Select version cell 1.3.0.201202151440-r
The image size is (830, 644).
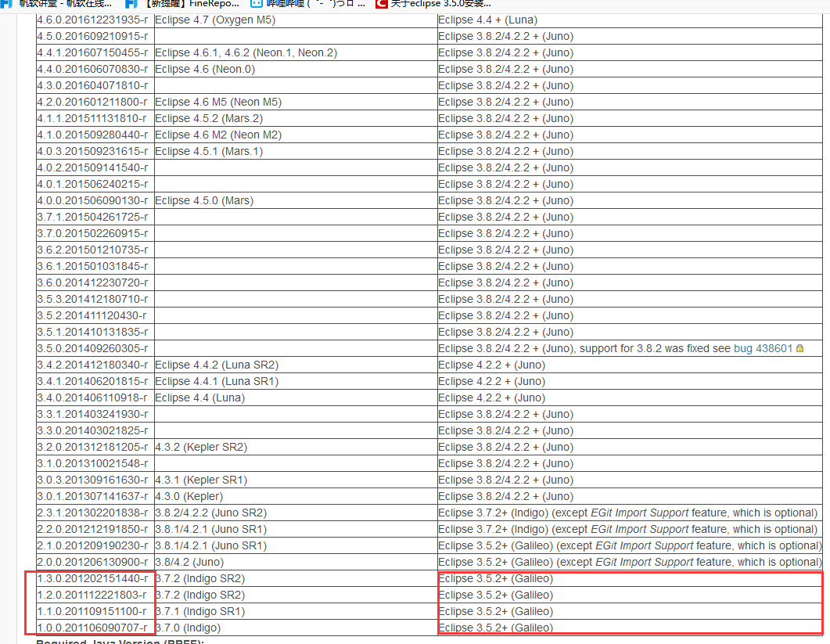(x=95, y=577)
